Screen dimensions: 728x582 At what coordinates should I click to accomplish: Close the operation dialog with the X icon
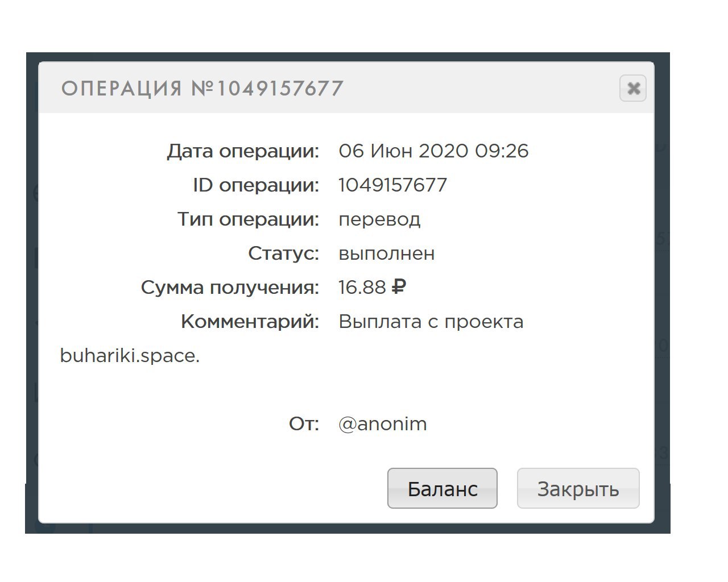[x=632, y=88]
